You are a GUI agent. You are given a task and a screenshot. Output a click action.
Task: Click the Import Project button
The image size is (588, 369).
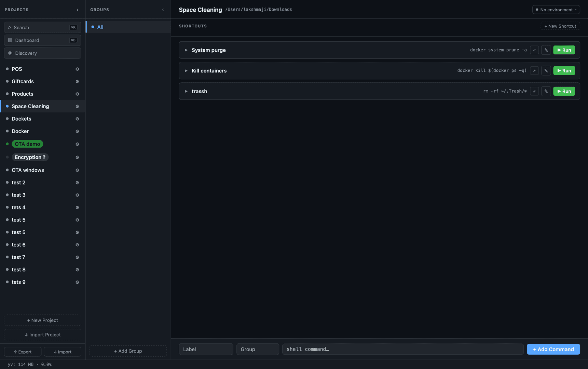[43, 334]
